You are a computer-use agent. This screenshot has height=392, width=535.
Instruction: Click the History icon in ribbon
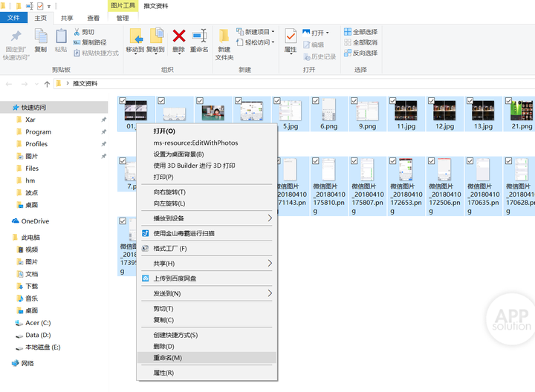tap(306, 56)
